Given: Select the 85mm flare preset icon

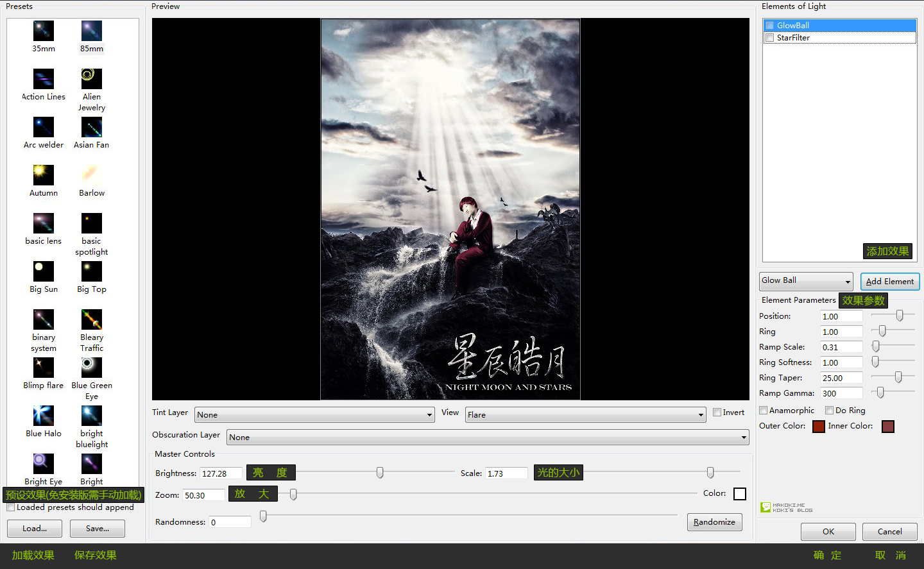Looking at the screenshot, I should [92, 31].
